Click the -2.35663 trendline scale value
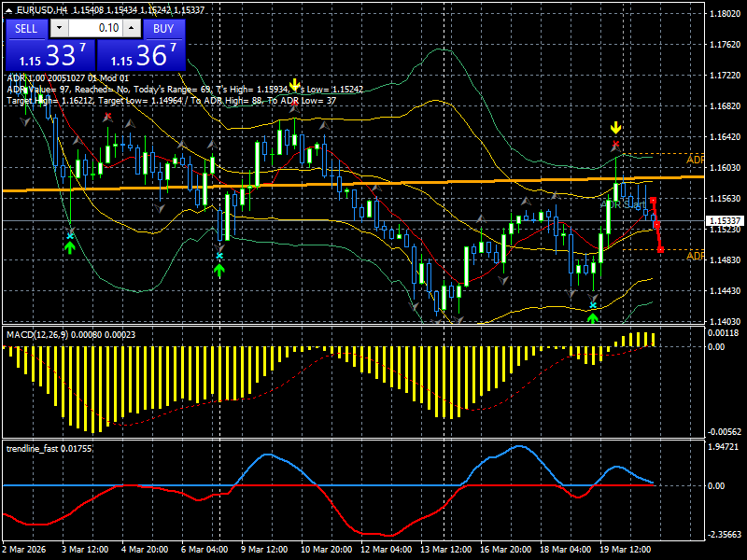The height and width of the screenshot is (560, 747). coord(724,534)
